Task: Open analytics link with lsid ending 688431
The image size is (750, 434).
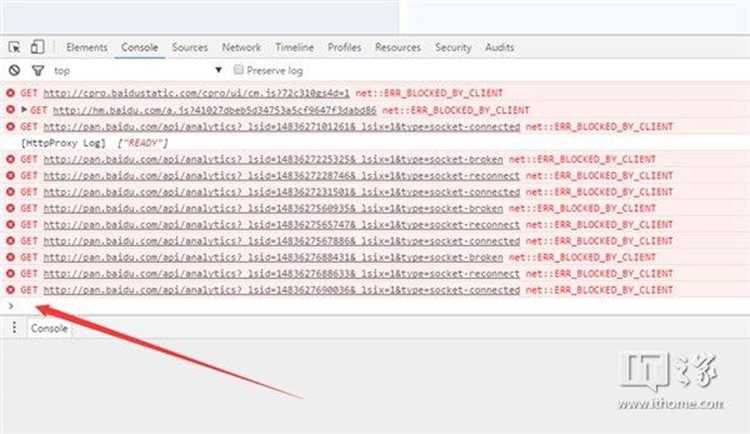Action: tap(273, 257)
